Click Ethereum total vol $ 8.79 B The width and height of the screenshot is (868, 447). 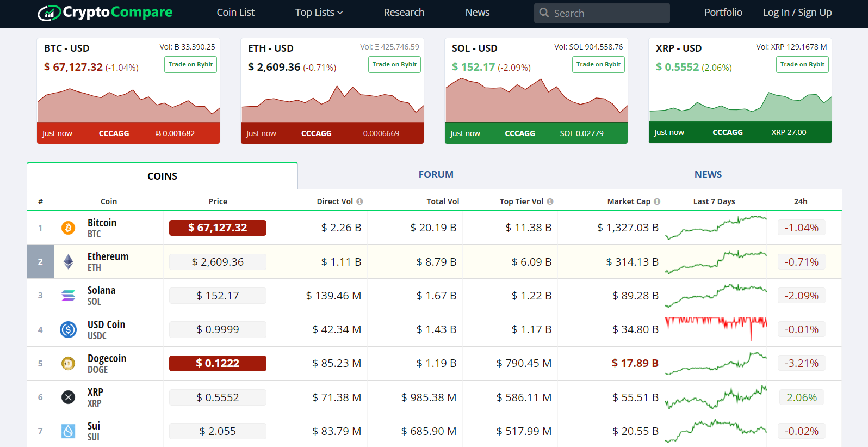(x=436, y=262)
